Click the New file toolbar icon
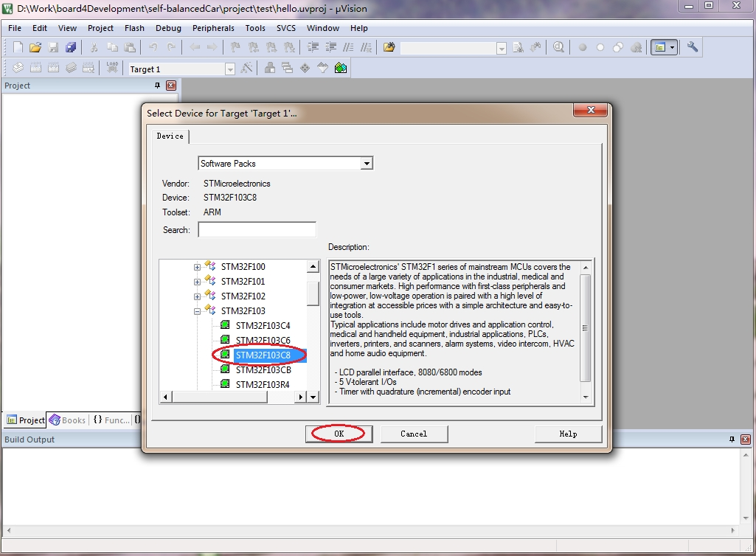This screenshot has height=556, width=756. [18, 47]
